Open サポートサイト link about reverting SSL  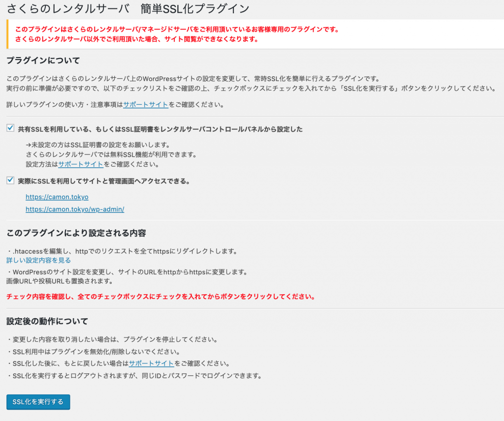pos(152,363)
